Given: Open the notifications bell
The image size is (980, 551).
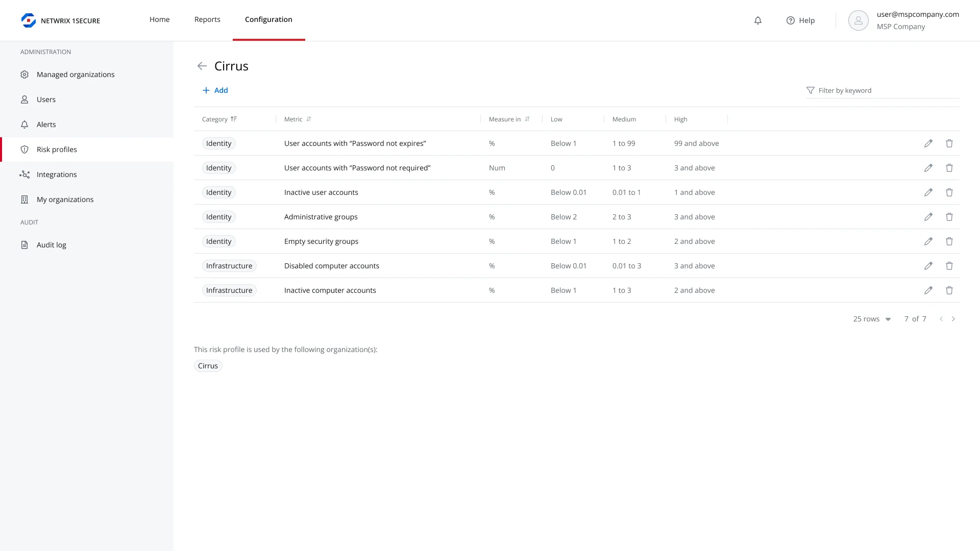Looking at the screenshot, I should [x=758, y=20].
